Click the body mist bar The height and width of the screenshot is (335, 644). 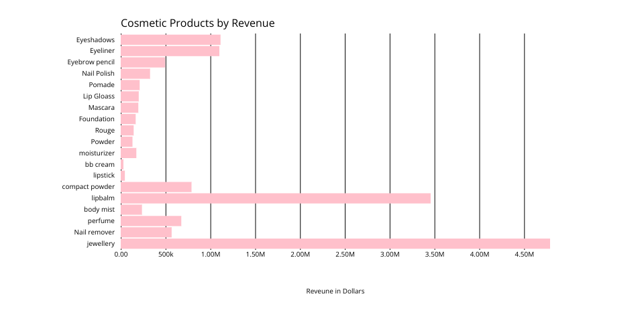coord(131,210)
